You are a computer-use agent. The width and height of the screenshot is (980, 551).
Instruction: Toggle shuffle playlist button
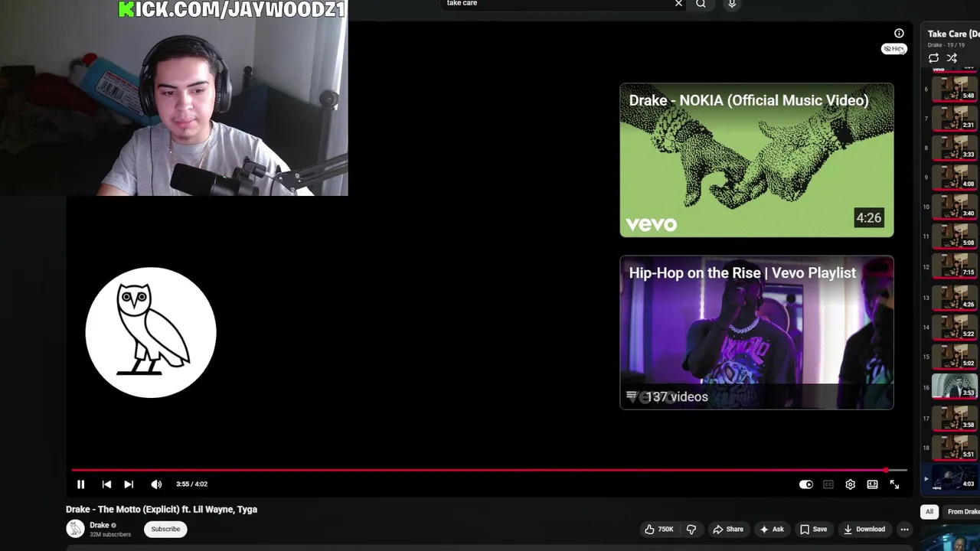[952, 58]
